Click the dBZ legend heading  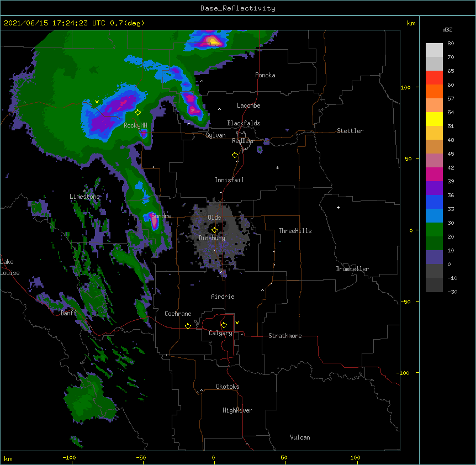[447, 29]
